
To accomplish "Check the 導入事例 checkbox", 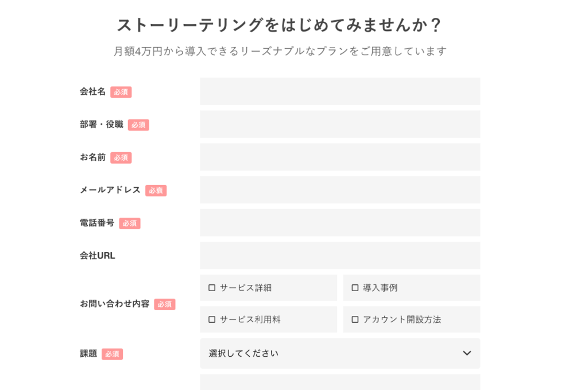I will pyautogui.click(x=354, y=287).
